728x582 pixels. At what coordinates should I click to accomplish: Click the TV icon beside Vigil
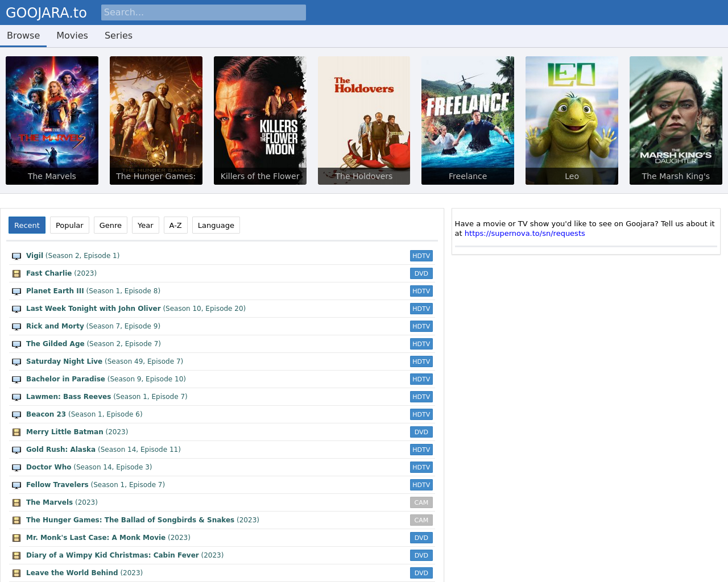pos(16,256)
